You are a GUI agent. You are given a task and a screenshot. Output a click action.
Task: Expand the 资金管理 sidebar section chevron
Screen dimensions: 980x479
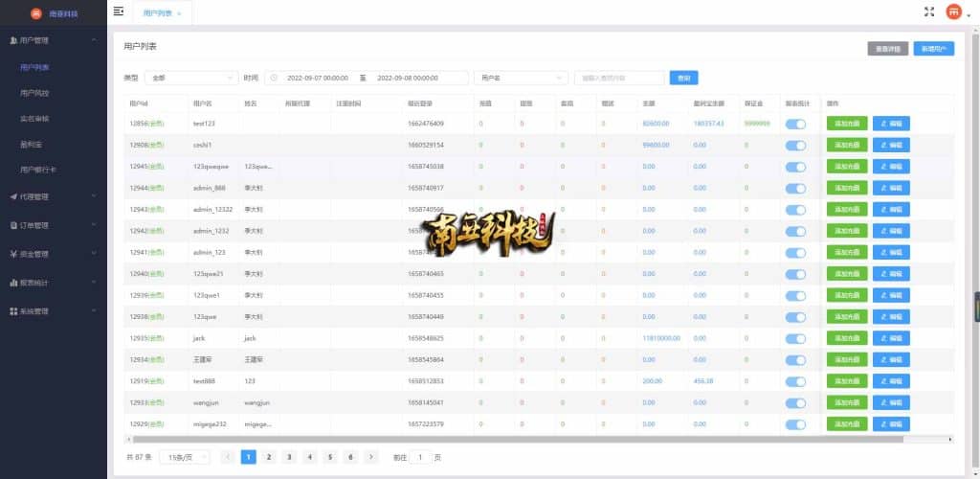pyautogui.click(x=94, y=254)
